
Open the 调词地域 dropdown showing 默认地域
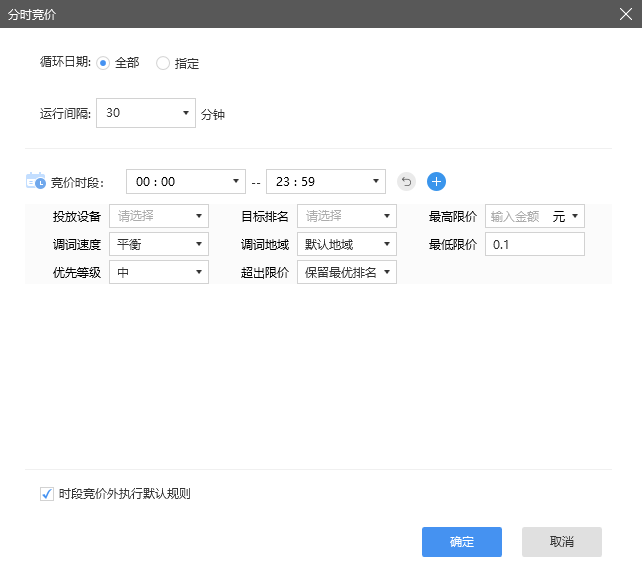(x=347, y=244)
